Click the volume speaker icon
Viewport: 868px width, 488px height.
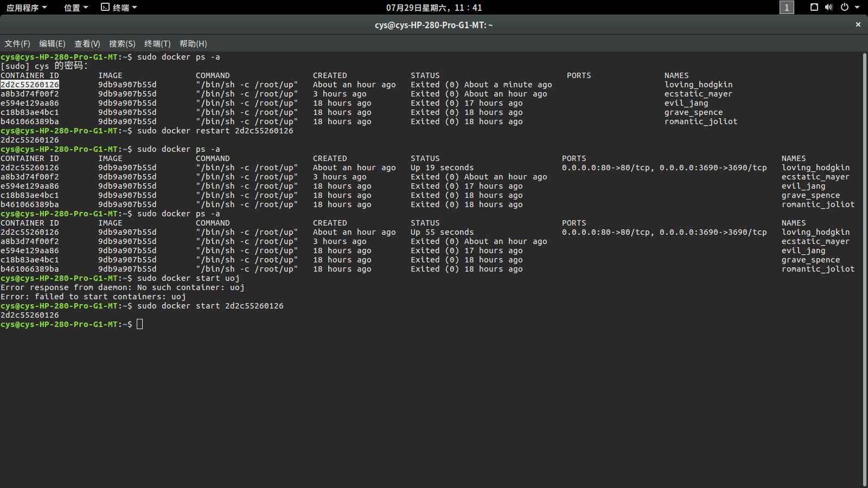[829, 7]
